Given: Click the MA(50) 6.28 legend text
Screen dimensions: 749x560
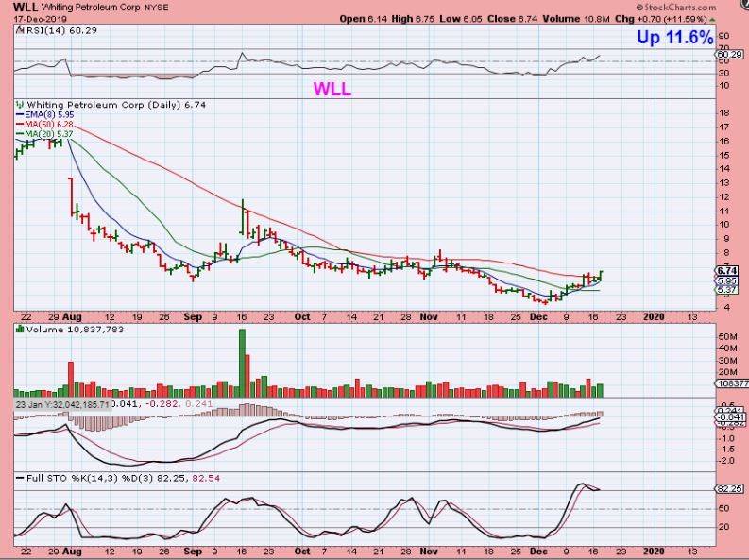Looking at the screenshot, I should point(49,125).
